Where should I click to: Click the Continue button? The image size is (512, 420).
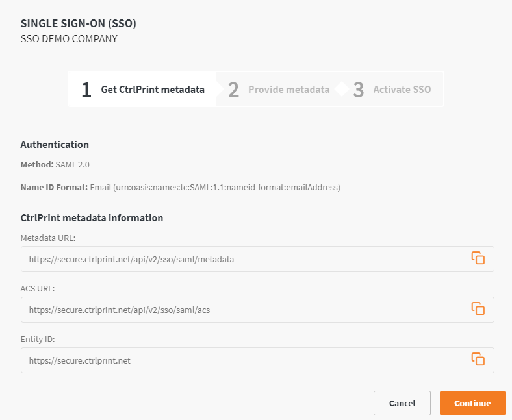[472, 403]
